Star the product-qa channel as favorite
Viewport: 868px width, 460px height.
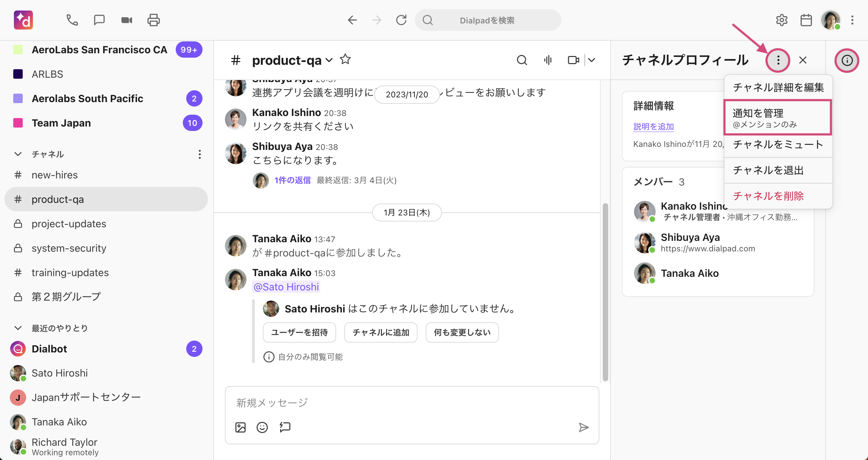tap(345, 59)
